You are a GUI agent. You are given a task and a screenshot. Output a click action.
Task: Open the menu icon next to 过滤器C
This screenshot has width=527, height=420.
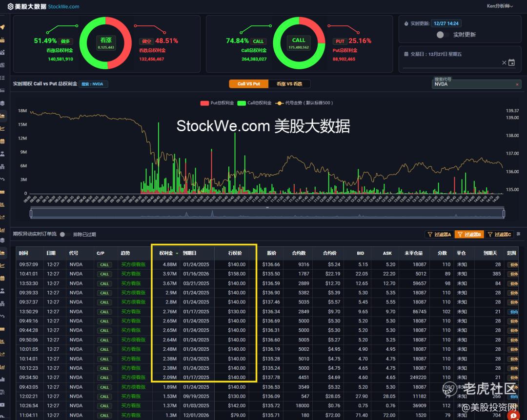click(519, 234)
